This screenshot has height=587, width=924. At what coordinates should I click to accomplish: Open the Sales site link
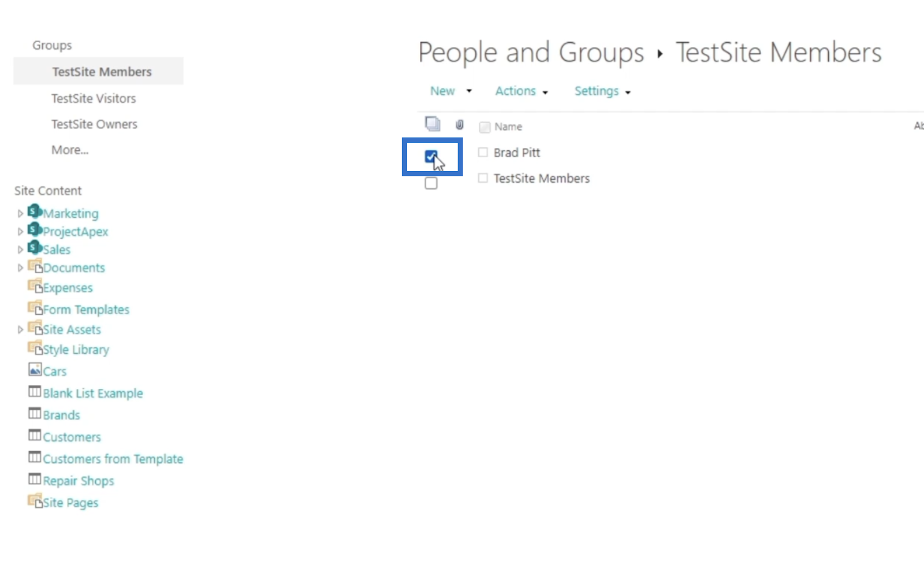point(57,250)
